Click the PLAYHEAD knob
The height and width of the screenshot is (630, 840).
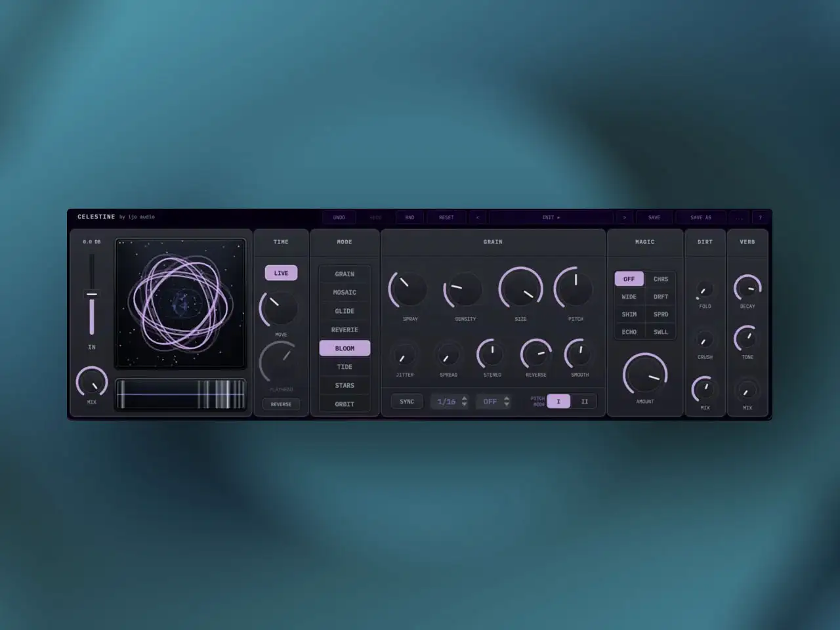point(279,363)
